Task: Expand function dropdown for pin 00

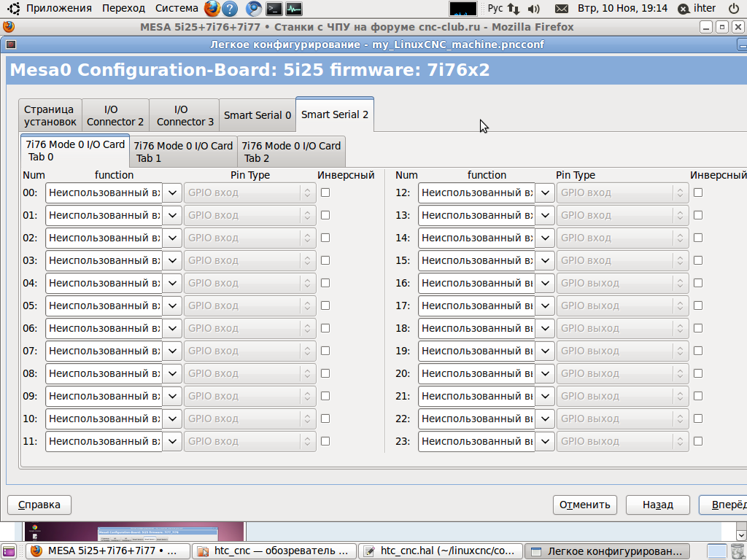Action: pyautogui.click(x=172, y=192)
